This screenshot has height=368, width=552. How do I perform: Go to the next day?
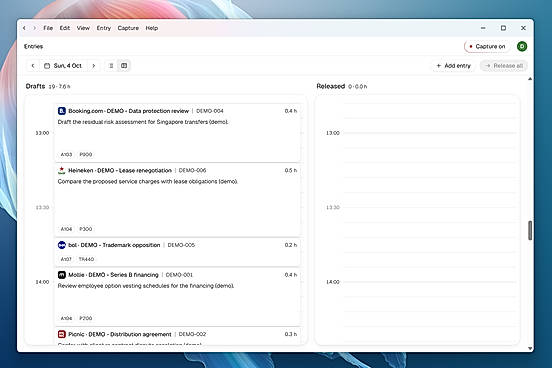(94, 66)
